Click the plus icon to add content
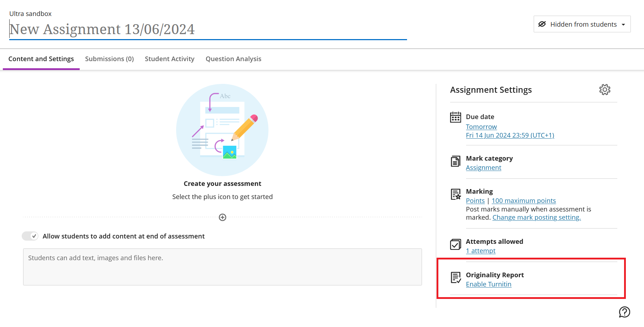 [222, 217]
